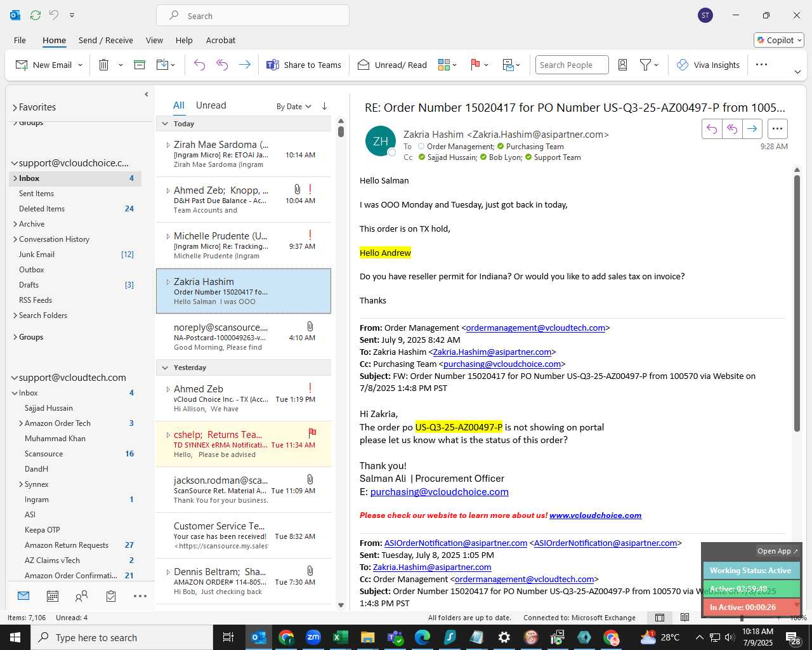Forward from reading pane header
Screen dimensions: 812x650
752,129
